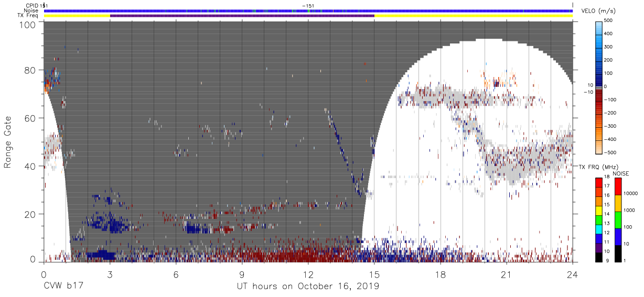Click the -10 threshold label beside velocity colorbar
This screenshot has width=644, height=297.
click(x=589, y=92)
